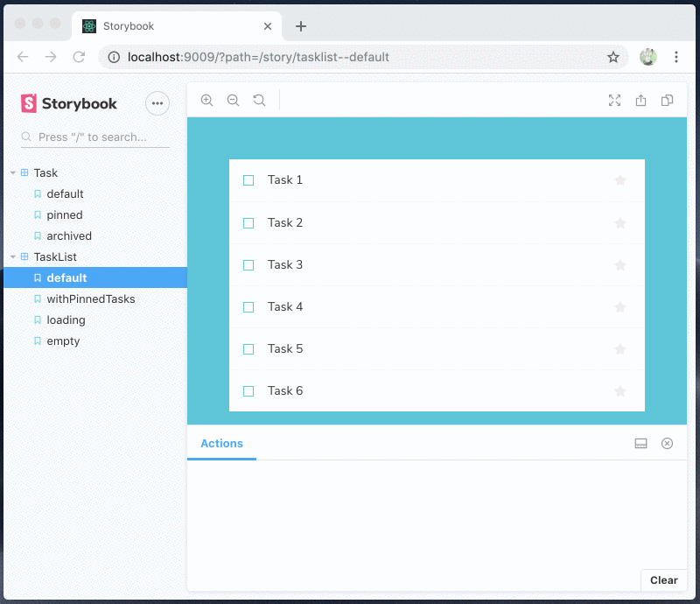Pin Task 1 using its star
Screen dimensions: 700x604
pos(620,180)
